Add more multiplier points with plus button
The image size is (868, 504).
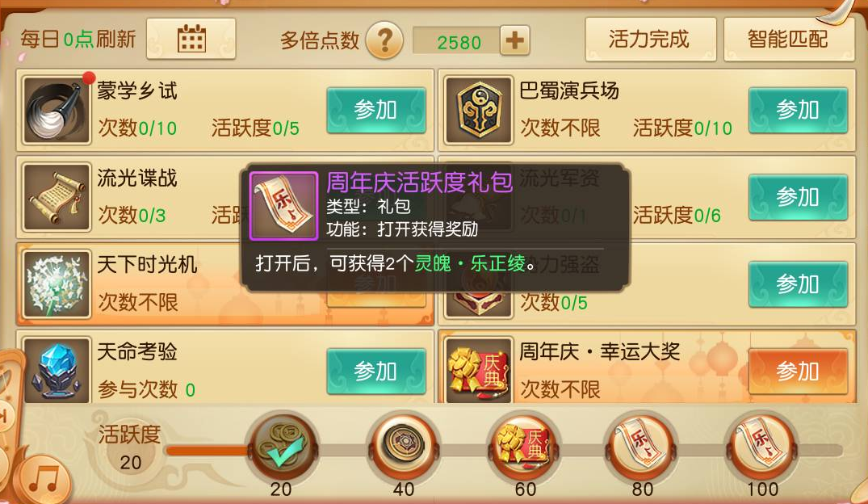click(x=515, y=40)
